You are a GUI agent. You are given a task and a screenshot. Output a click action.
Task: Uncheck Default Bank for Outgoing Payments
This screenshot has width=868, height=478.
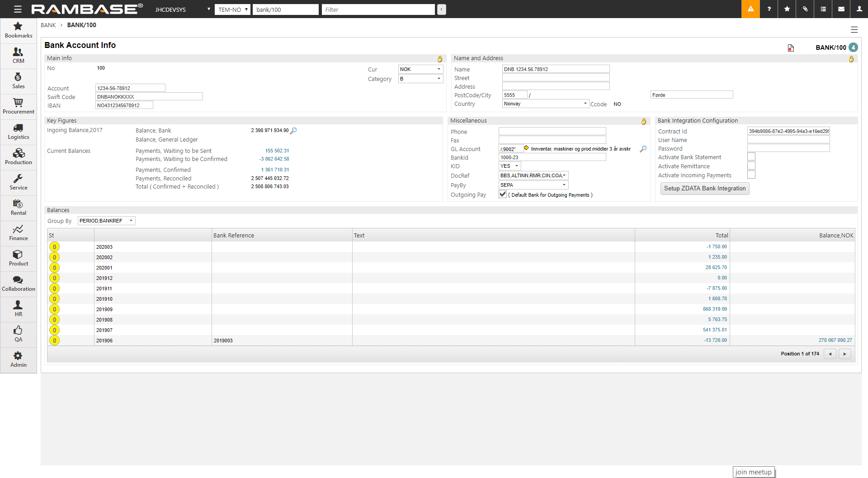[x=503, y=194]
